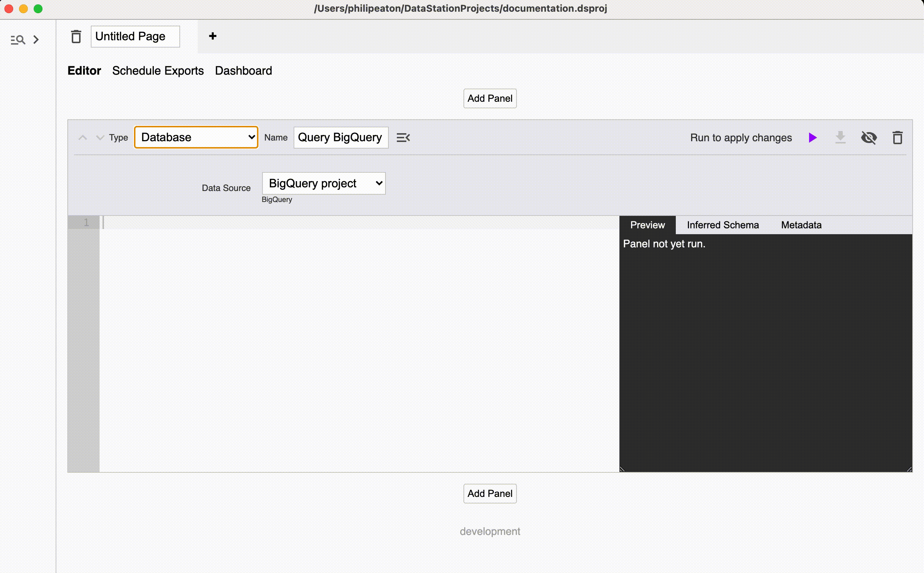Viewport: 924px width, 573px height.
Task: Click the Add Panel button at top
Action: [x=490, y=98]
